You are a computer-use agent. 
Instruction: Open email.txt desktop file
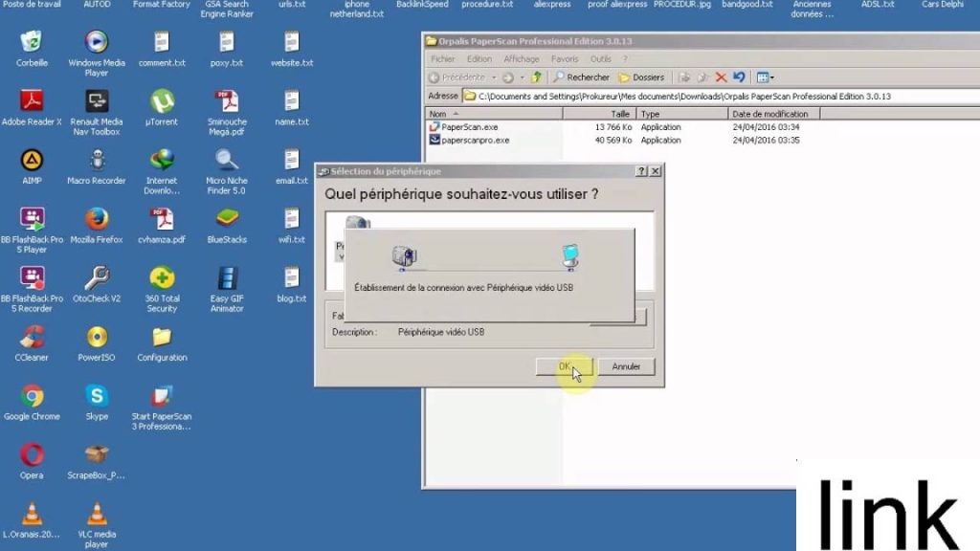pyautogui.click(x=291, y=160)
